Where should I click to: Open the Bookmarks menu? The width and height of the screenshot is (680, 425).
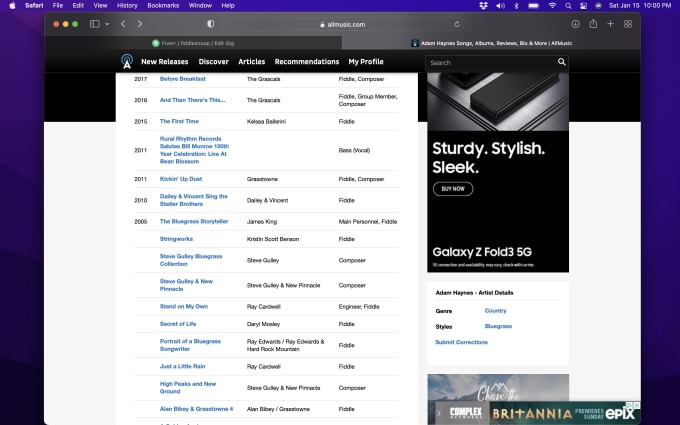click(163, 6)
